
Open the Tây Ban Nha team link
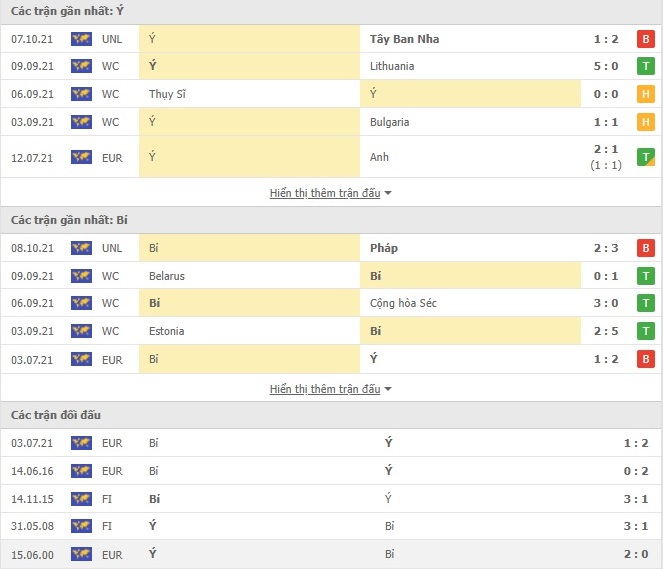405,39
